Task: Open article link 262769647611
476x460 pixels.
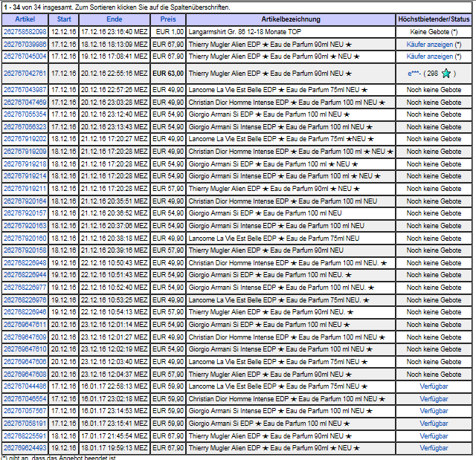Action: tap(25, 325)
